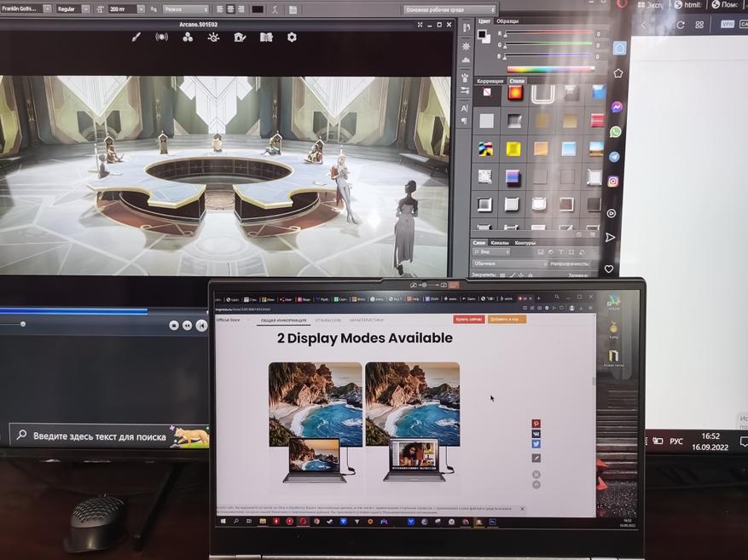748x560 pixels.
Task: Open the sun-shaped Adjustments panel icon in Photoshop dock
Action: [466, 46]
